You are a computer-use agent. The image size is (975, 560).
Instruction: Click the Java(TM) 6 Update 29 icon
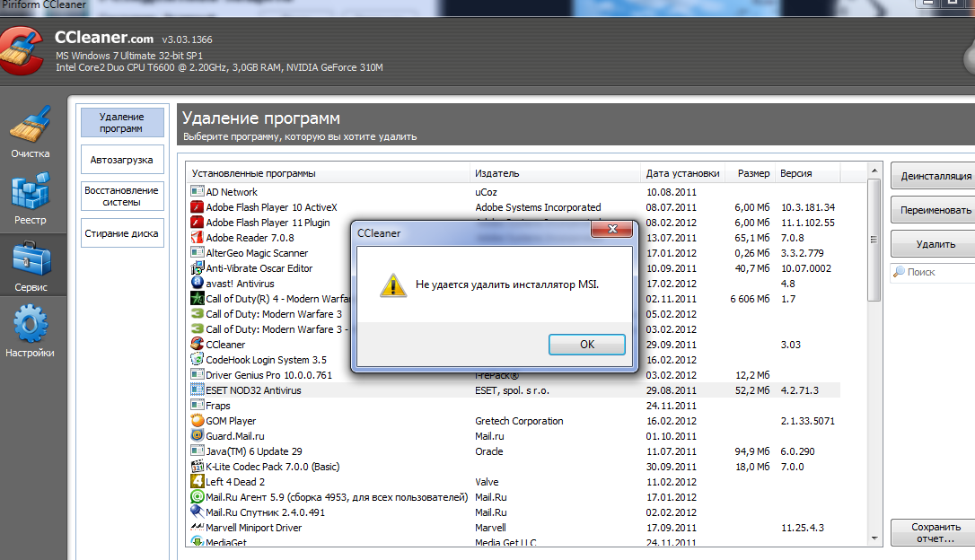pyautogui.click(x=198, y=451)
